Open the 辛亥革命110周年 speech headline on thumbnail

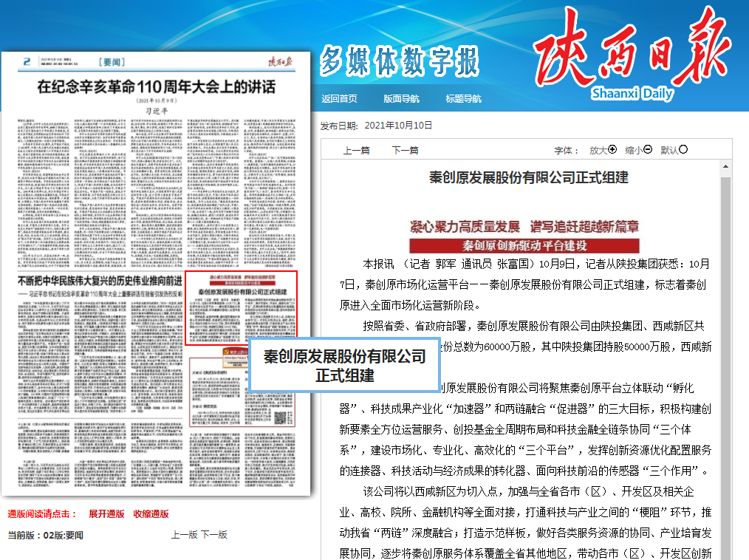(156, 87)
